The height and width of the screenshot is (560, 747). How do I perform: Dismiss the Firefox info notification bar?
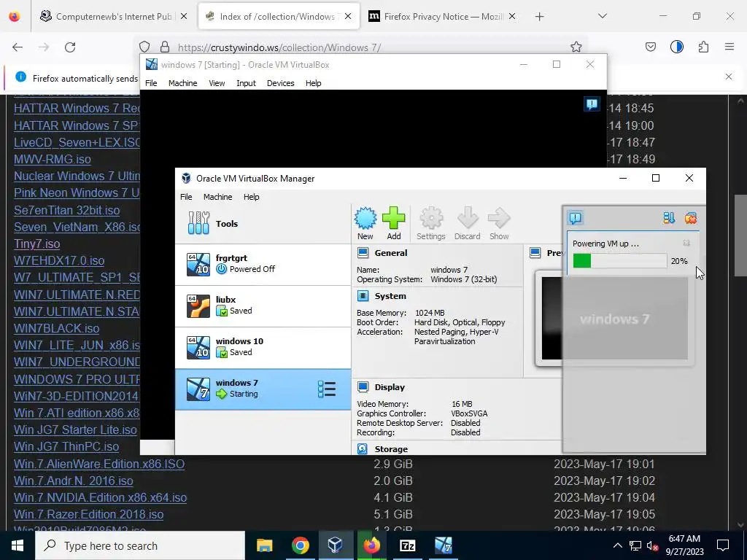(729, 76)
